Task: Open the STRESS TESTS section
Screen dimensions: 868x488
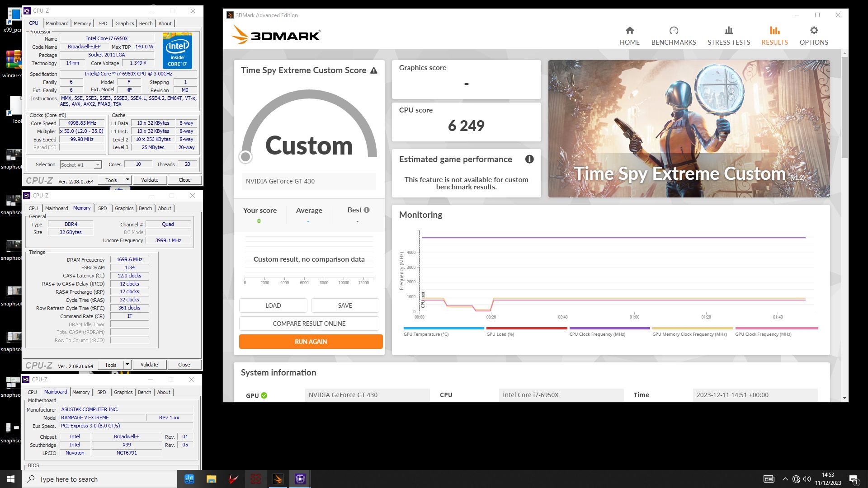Action: point(728,36)
